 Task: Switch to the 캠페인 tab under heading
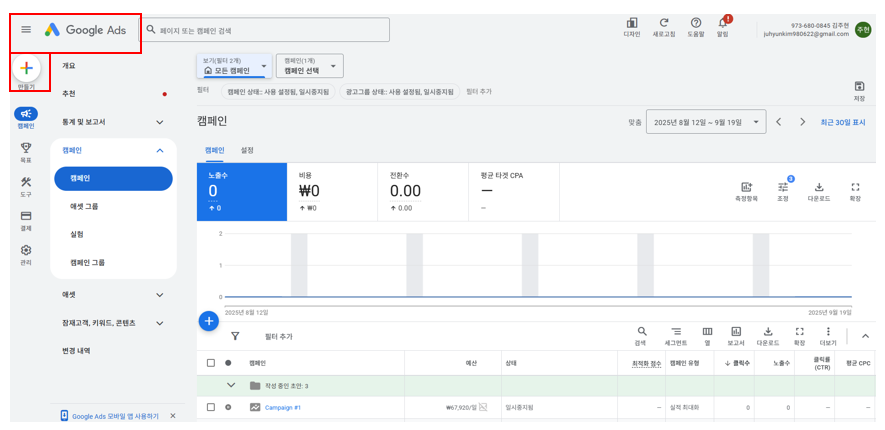click(x=214, y=151)
